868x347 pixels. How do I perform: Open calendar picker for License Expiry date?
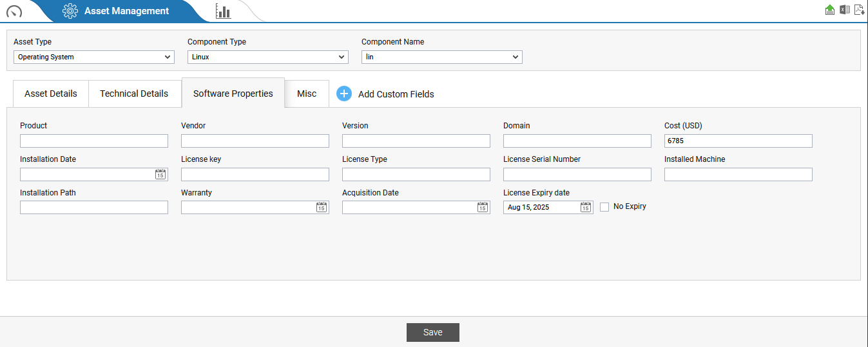click(x=585, y=208)
